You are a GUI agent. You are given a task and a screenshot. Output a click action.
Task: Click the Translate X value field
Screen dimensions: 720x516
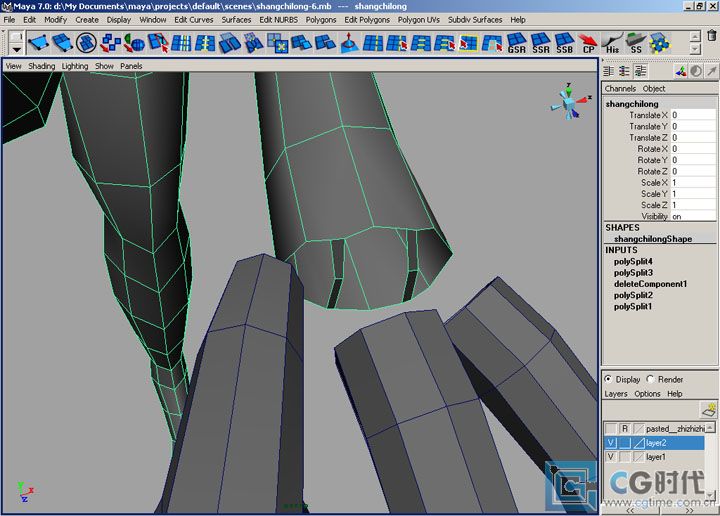click(x=693, y=115)
